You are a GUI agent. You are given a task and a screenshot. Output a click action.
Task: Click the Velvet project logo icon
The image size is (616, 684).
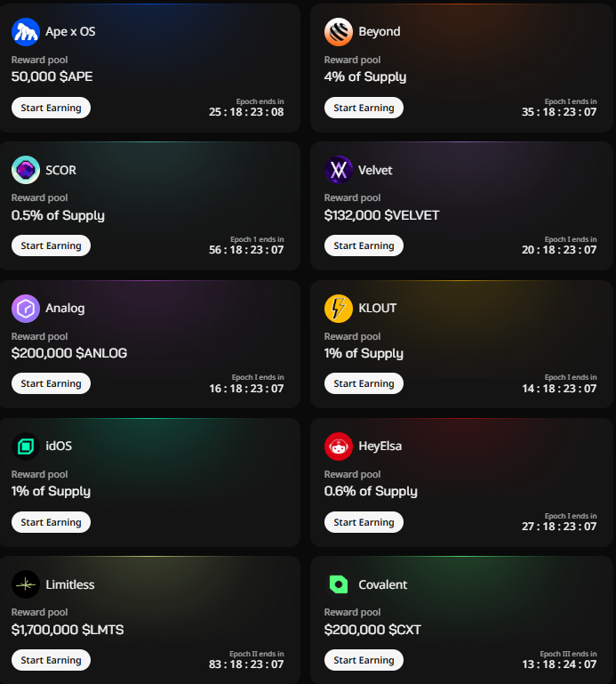point(338,170)
